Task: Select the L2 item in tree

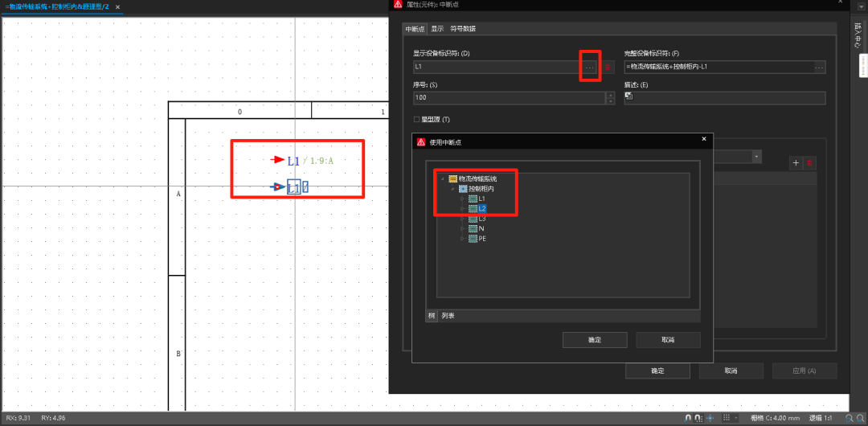Action: click(x=482, y=208)
